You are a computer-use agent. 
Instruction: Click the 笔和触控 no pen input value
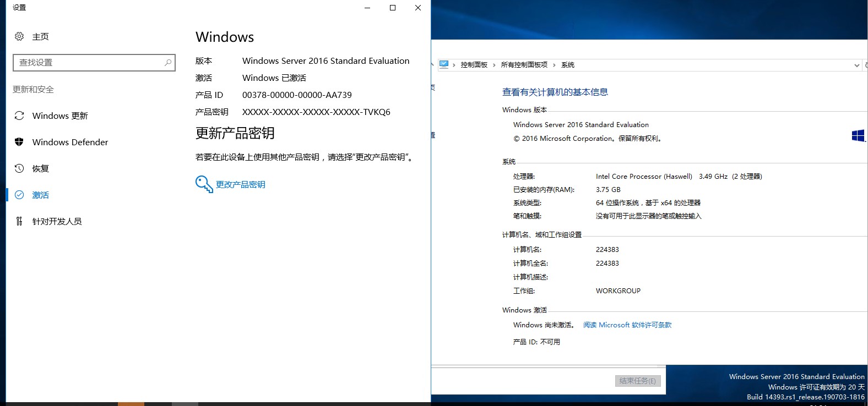649,216
